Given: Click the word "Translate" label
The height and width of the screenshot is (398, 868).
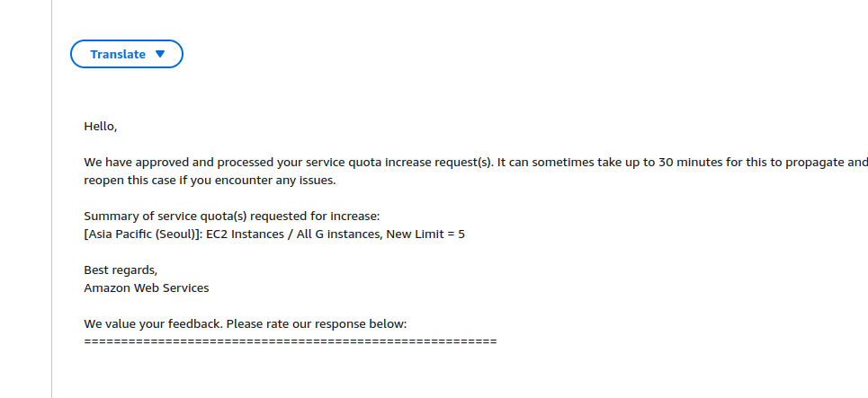Looking at the screenshot, I should pos(118,54).
